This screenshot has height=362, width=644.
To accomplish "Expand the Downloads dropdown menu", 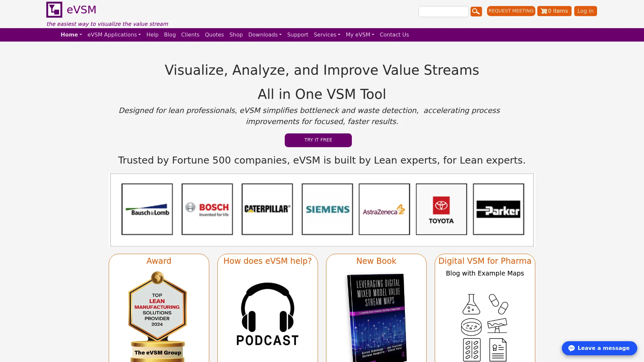I will tap(265, 35).
